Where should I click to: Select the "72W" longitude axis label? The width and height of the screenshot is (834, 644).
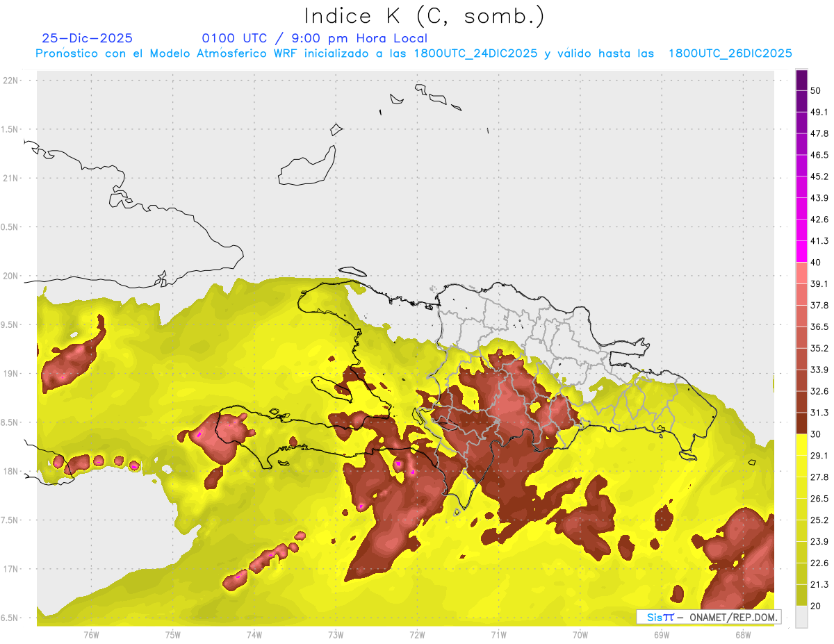(417, 634)
